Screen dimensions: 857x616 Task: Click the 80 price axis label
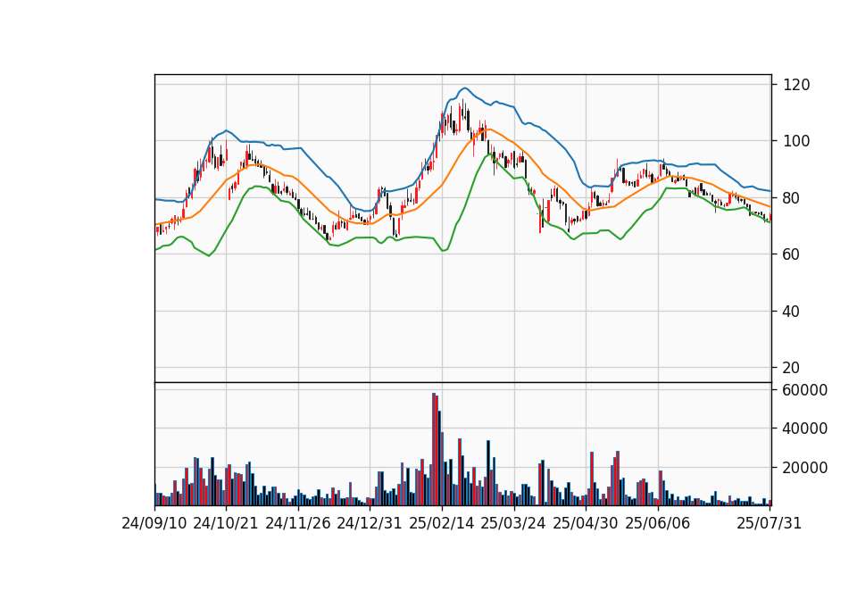coord(792,198)
